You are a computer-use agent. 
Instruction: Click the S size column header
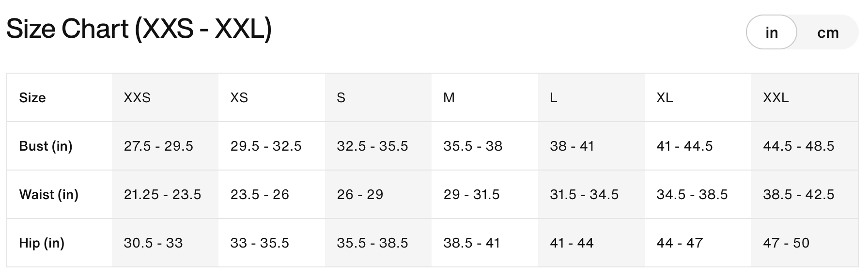point(341,98)
